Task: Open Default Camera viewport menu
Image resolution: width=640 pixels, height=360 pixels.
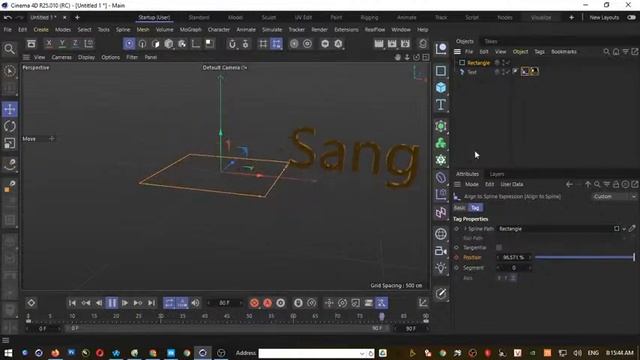Action: point(224,68)
